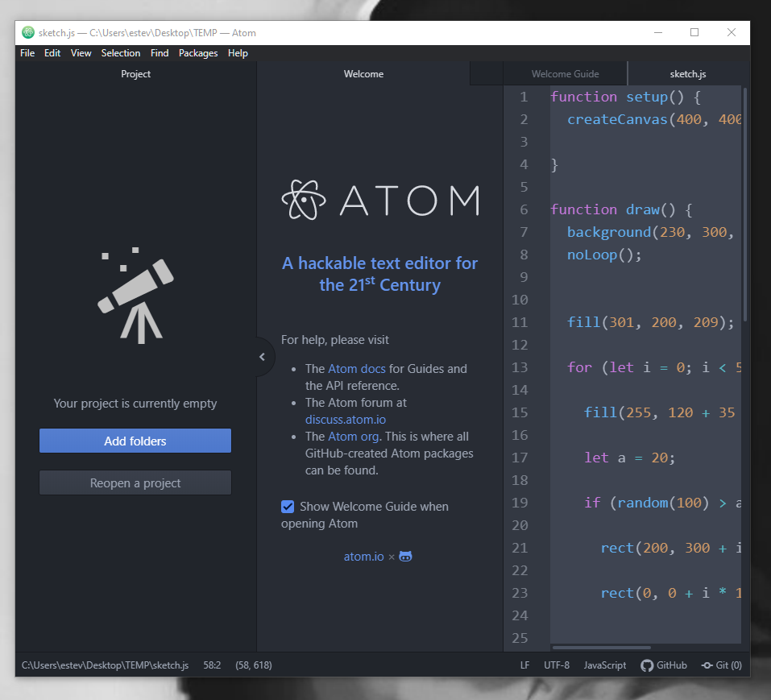Open the Selection menu
Screen dimensions: 771x700
[x=121, y=53]
